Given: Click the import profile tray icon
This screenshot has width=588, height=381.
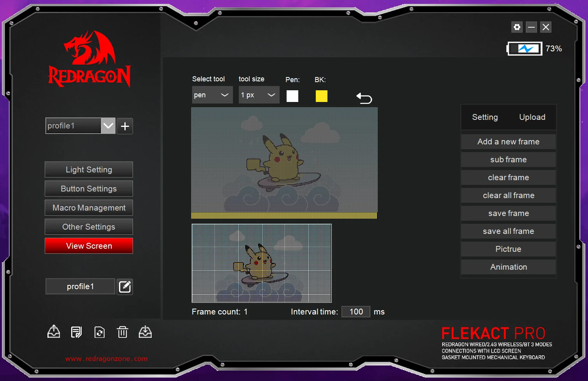Looking at the screenshot, I should [145, 332].
